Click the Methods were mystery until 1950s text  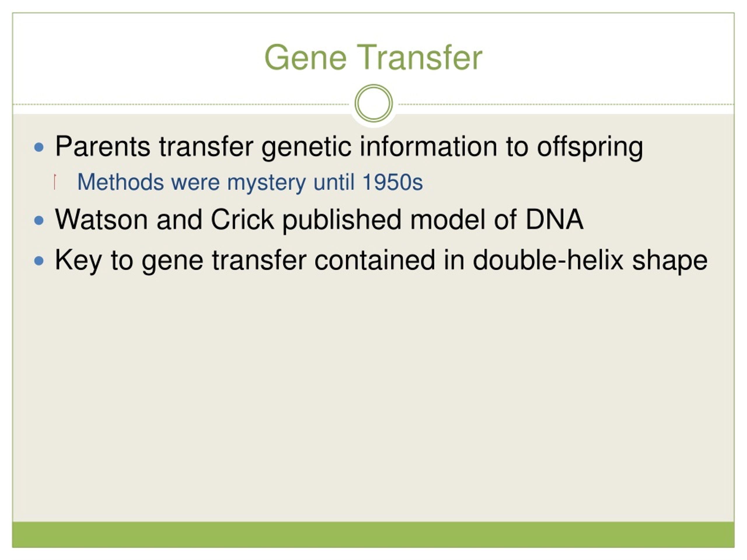[250, 182]
